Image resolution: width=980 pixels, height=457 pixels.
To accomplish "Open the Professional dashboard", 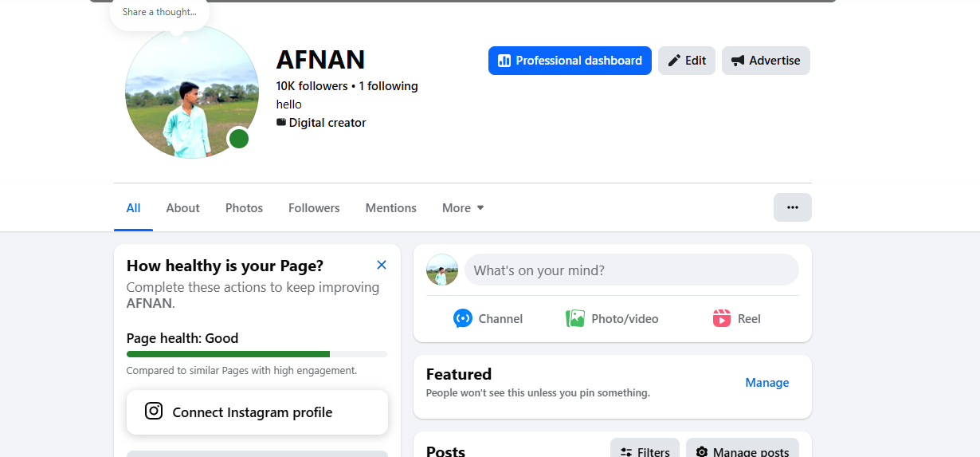I will tap(570, 61).
